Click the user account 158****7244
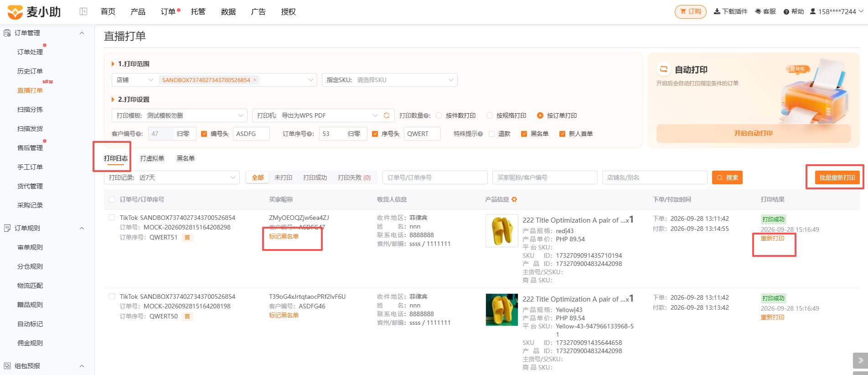This screenshot has width=868, height=375. point(837,11)
